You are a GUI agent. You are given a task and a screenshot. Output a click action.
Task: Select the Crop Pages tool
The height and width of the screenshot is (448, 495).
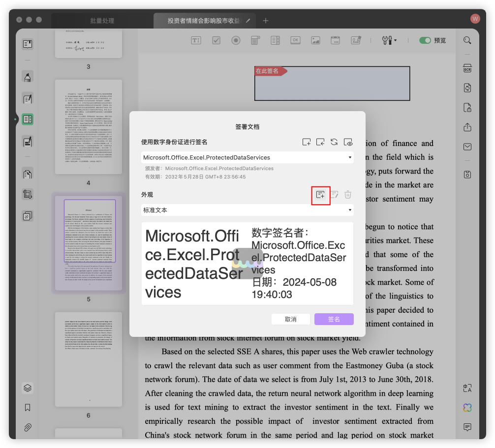tap(28, 194)
